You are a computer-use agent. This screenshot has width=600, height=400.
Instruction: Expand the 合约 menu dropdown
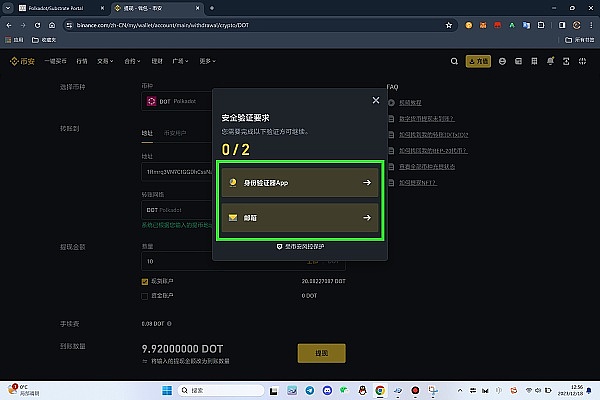(132, 61)
